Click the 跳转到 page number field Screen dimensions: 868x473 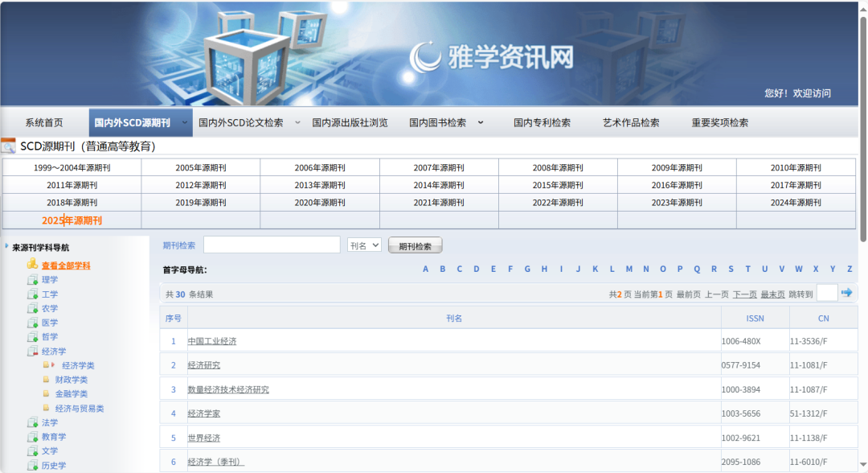[827, 292]
